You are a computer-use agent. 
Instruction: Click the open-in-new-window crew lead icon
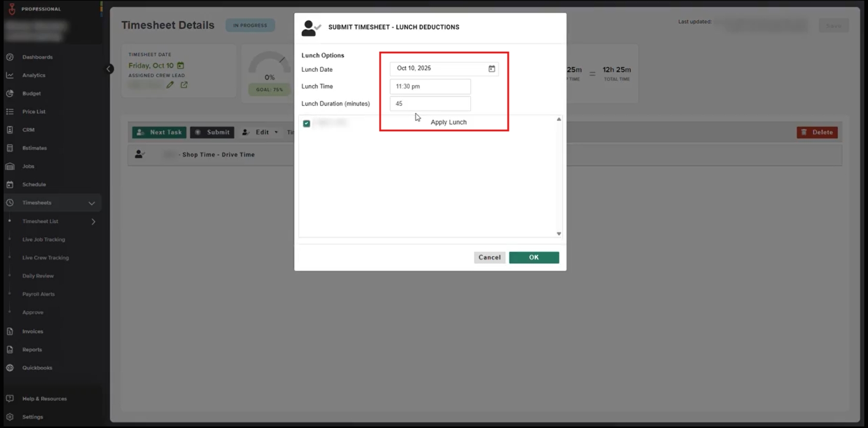coord(184,85)
